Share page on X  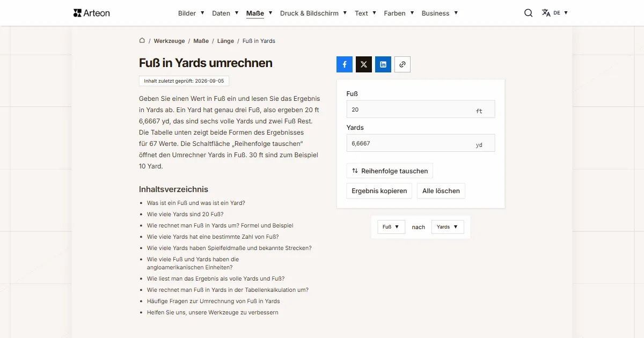click(x=364, y=64)
